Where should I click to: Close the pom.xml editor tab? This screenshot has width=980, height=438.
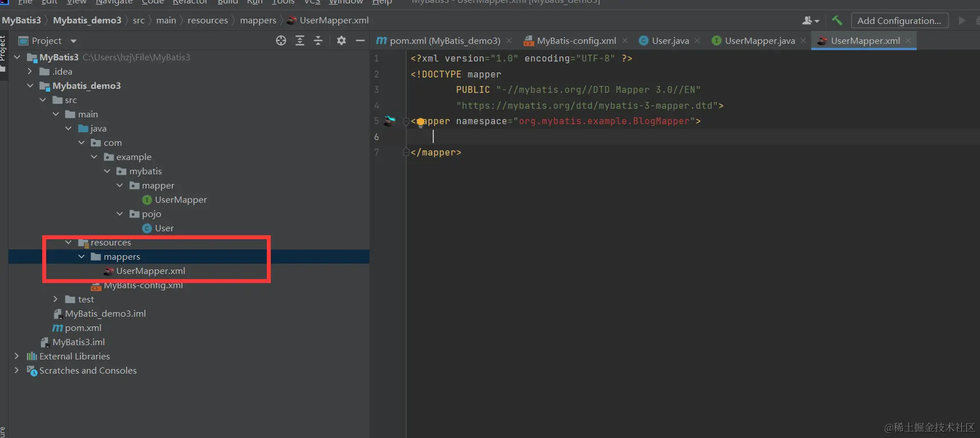509,40
